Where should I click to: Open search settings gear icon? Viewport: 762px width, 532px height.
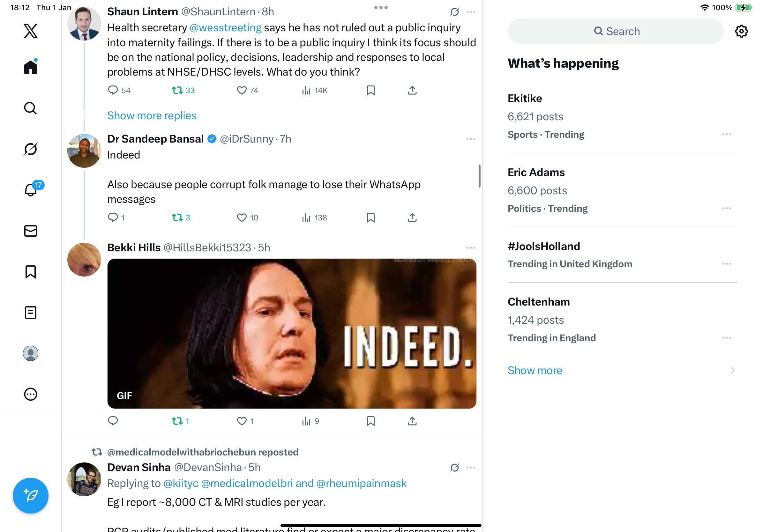tap(741, 31)
